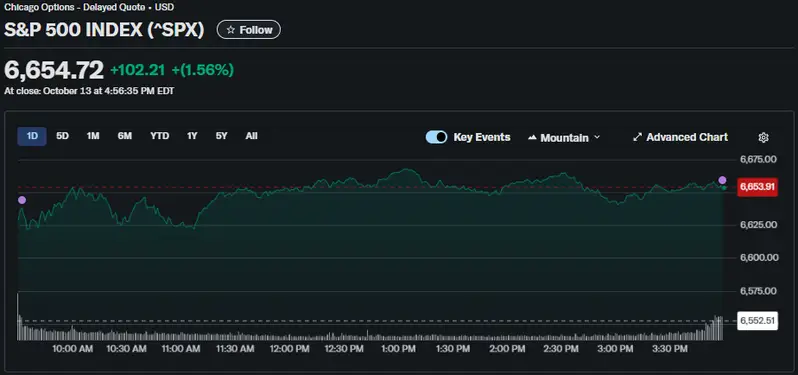Click the 6,625.00 y-axis label
Screen dimensions: 798x375
758,224
